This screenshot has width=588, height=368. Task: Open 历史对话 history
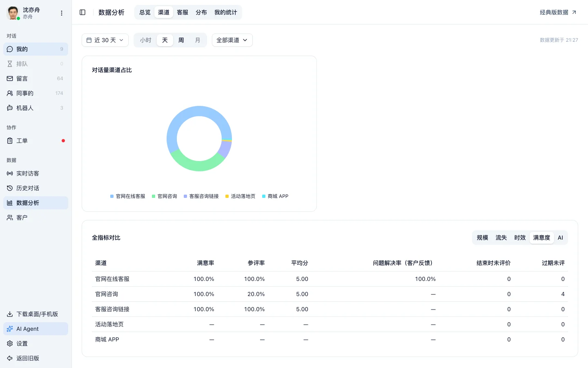click(x=36, y=188)
